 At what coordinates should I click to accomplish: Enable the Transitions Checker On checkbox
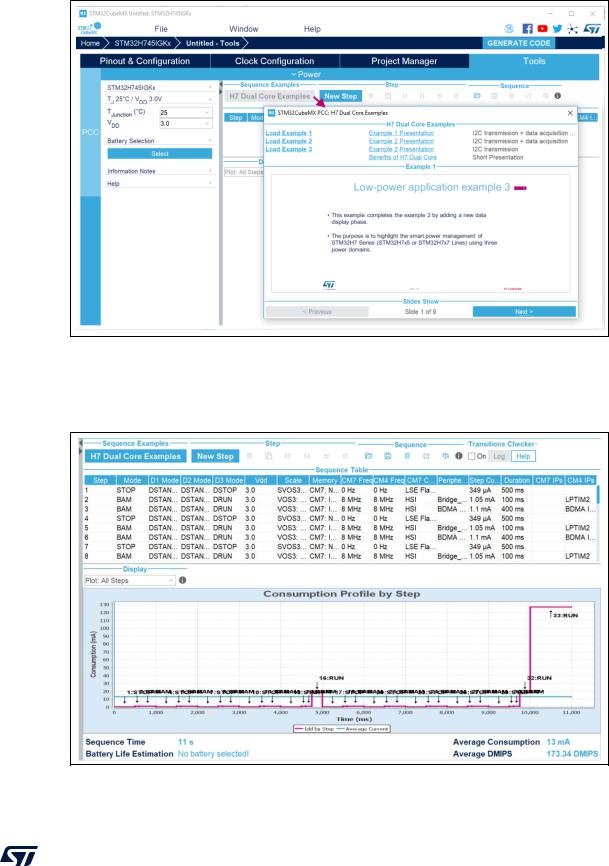[472, 456]
